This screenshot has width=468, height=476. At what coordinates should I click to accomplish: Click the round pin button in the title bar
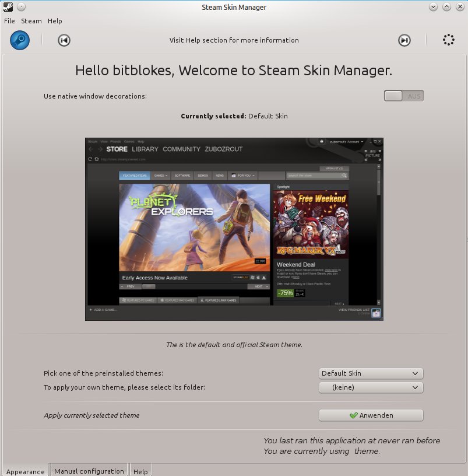[21, 6]
